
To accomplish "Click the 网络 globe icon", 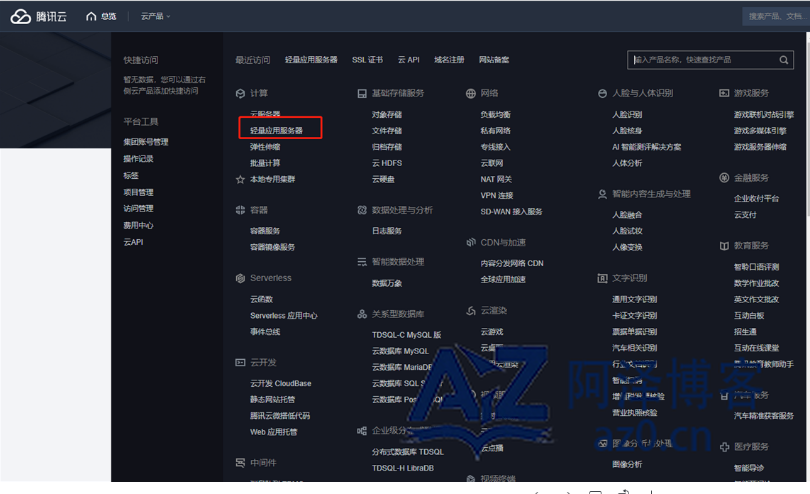I will tap(471, 94).
